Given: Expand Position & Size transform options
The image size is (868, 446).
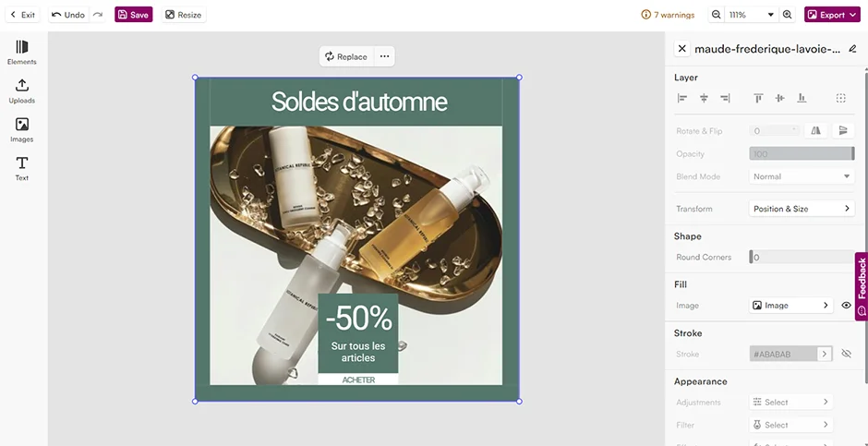Looking at the screenshot, I should click(x=802, y=209).
